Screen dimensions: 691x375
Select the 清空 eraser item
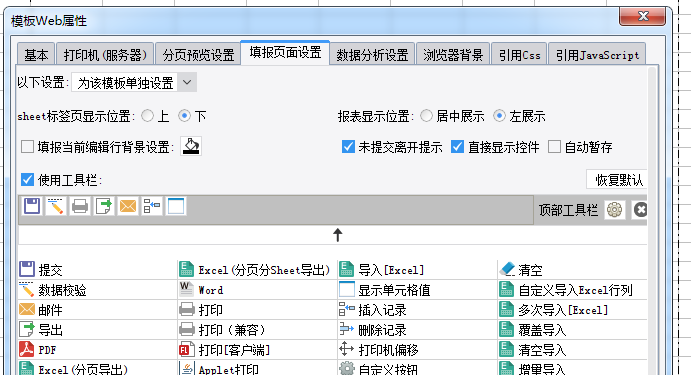521,269
